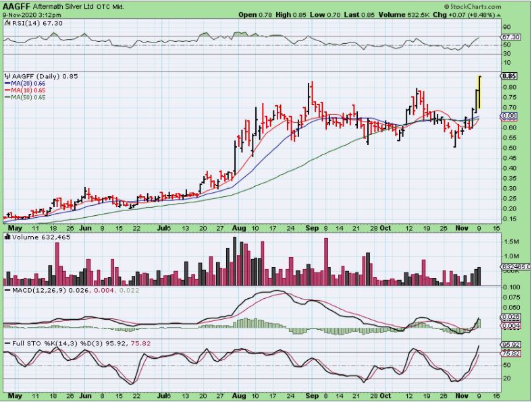Click Jun on the price panel date axis
The image size is (532, 402).
pyautogui.click(x=85, y=228)
